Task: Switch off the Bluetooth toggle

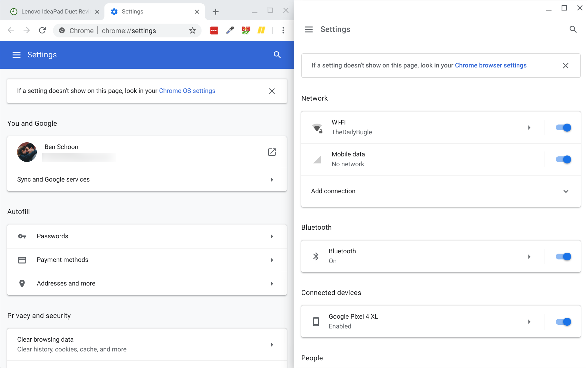Action: (x=563, y=256)
